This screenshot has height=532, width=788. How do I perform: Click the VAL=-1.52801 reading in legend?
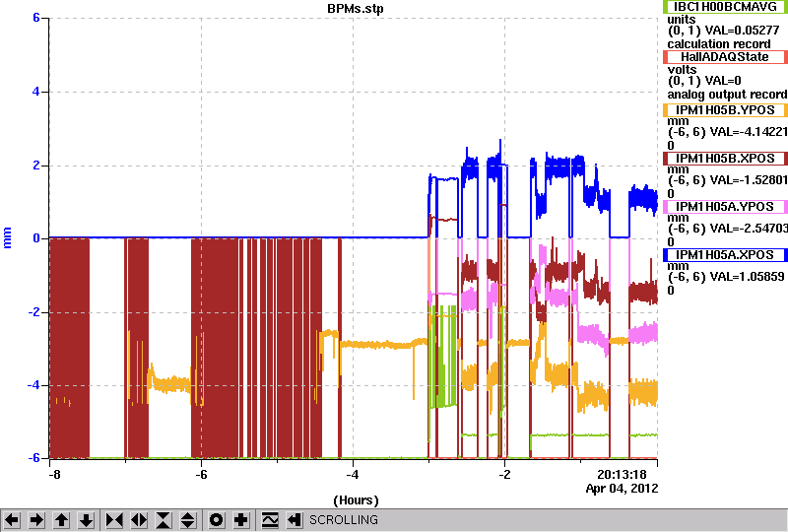tap(749, 180)
